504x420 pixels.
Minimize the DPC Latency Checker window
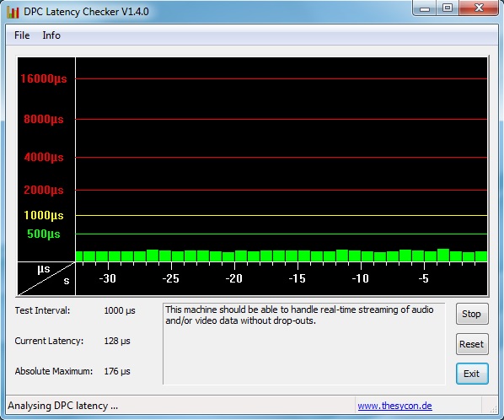425,8
